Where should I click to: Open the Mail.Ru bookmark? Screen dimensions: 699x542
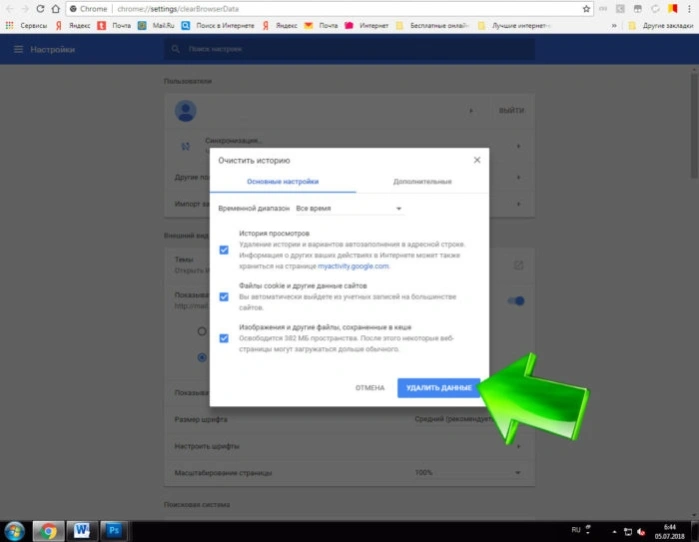158,26
